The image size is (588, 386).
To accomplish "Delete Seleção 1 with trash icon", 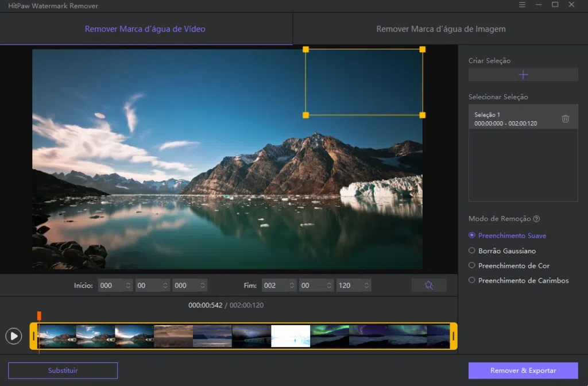I will tap(565, 118).
